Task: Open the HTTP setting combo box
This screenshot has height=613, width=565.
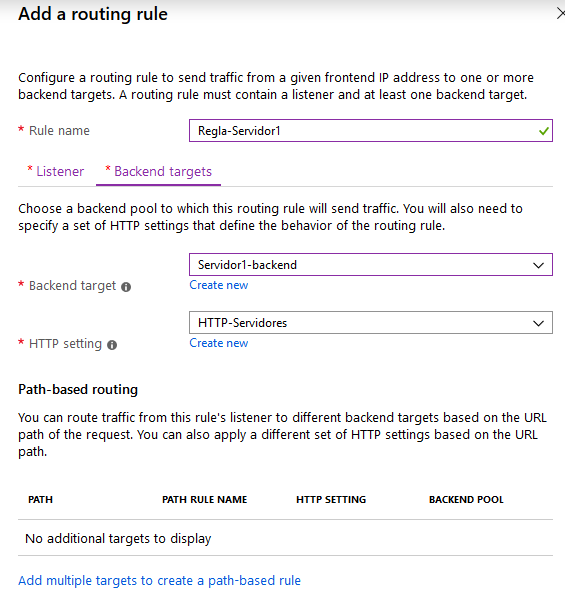Action: click(371, 323)
